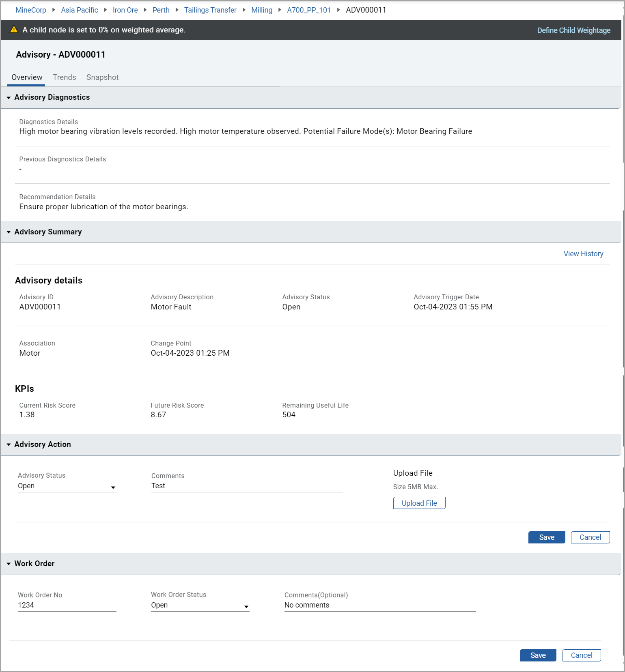Cancel the Work Order changes
625x672 pixels.
(581, 655)
